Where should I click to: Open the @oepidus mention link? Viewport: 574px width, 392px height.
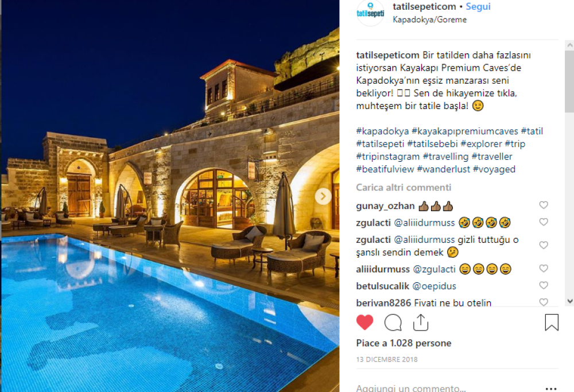pos(434,286)
